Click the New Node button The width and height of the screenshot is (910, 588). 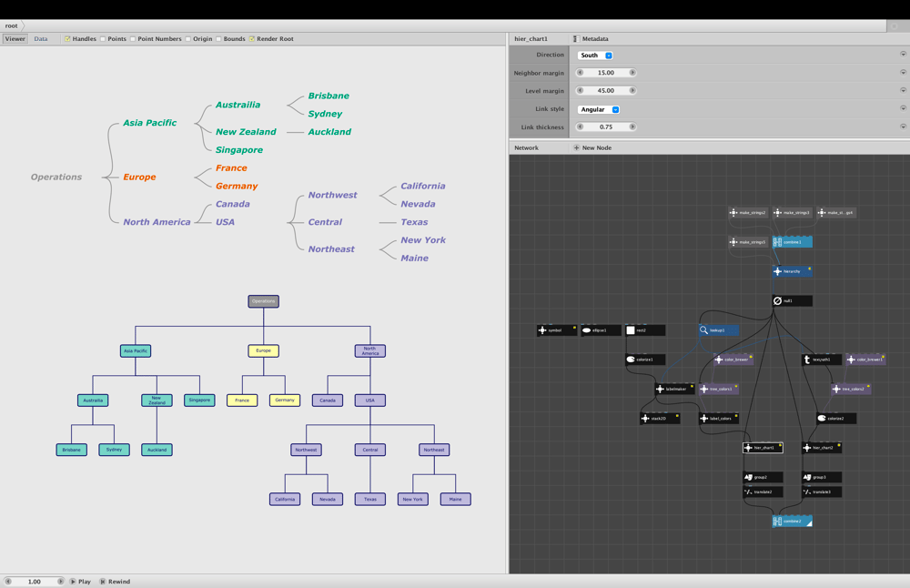tap(592, 148)
